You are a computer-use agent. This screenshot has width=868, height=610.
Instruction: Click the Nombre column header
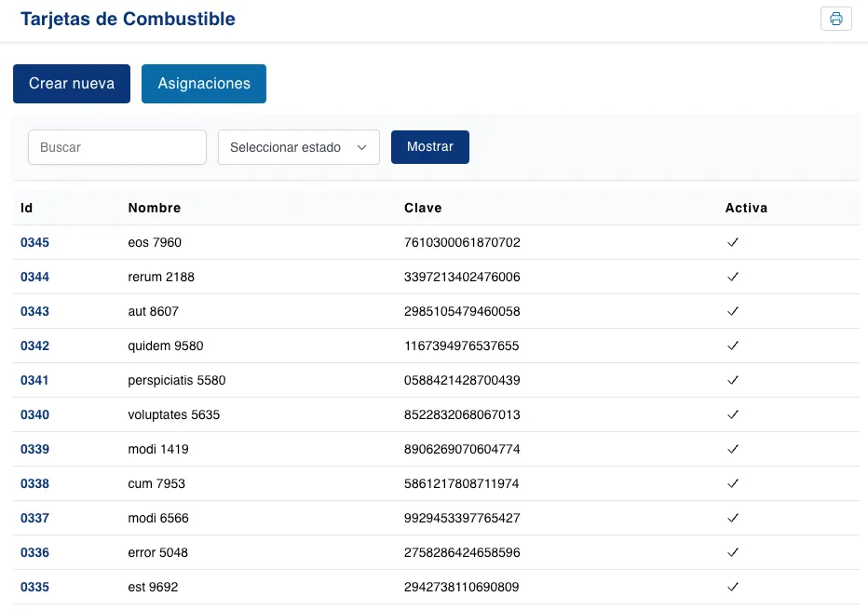[155, 208]
